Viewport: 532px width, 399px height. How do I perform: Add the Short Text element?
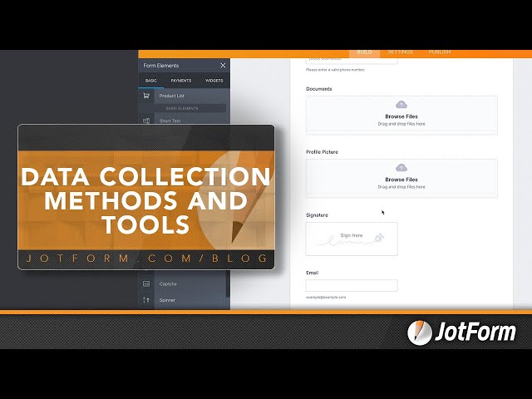(170, 121)
